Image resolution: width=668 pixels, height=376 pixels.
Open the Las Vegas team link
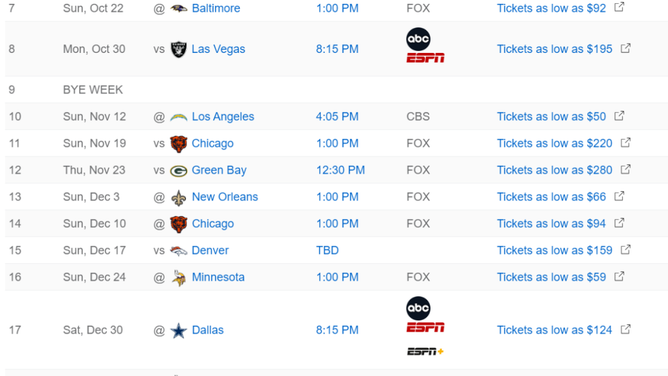click(218, 49)
